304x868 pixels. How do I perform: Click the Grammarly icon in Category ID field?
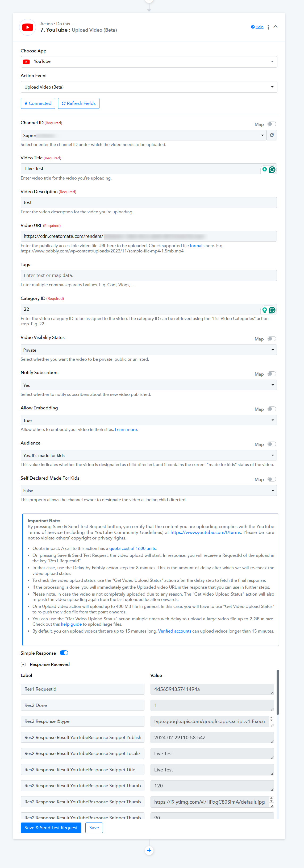pyautogui.click(x=272, y=310)
